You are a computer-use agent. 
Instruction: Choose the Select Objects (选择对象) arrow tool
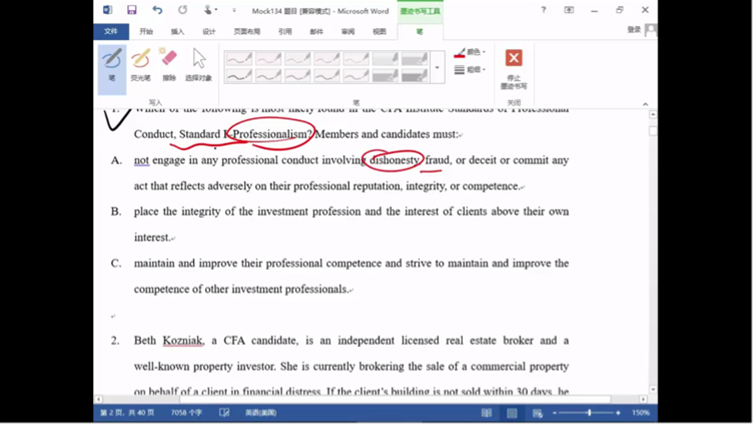(198, 64)
